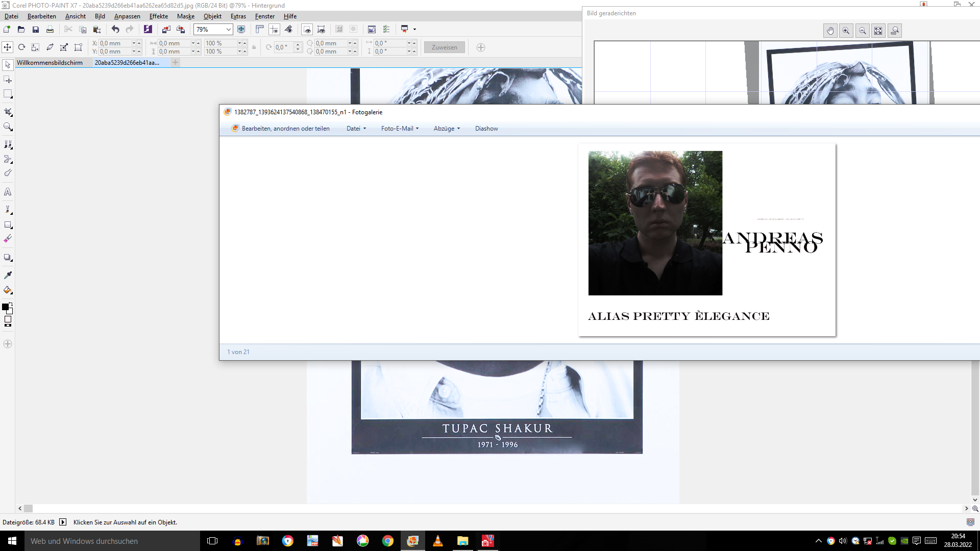Expand the Datei dropdown in Fotogalerie
This screenshot has width=980, height=551.
[356, 129]
